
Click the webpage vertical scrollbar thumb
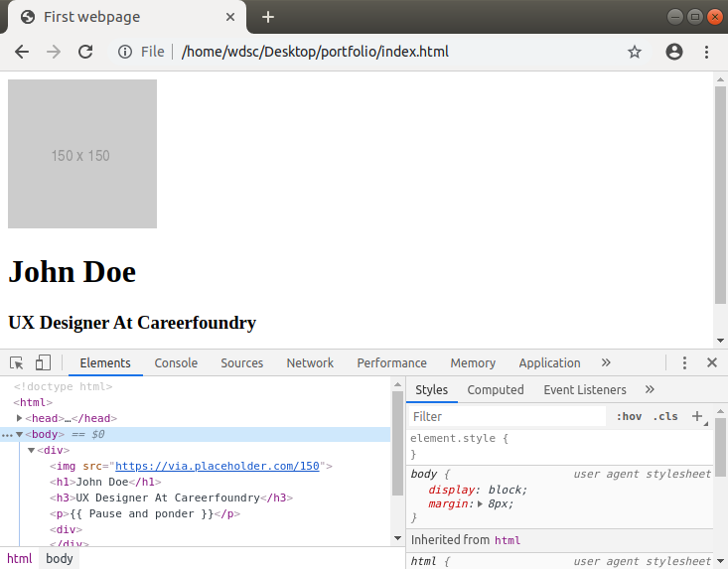720,195
